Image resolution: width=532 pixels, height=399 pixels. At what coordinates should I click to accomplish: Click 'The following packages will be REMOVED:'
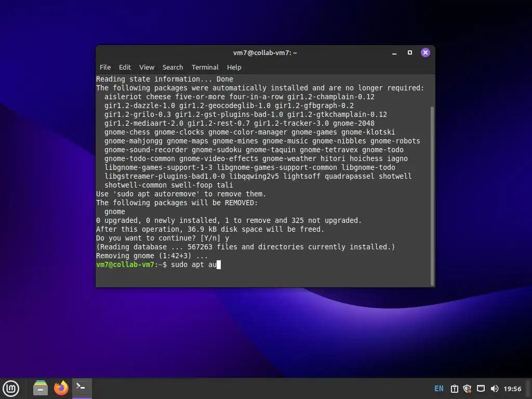tap(177, 203)
